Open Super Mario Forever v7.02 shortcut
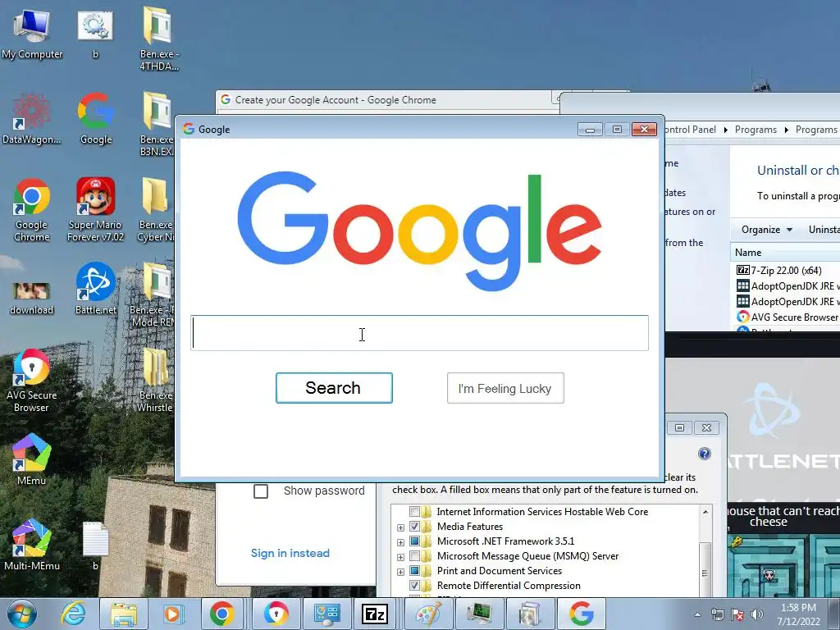The width and height of the screenshot is (840, 630). click(x=95, y=209)
